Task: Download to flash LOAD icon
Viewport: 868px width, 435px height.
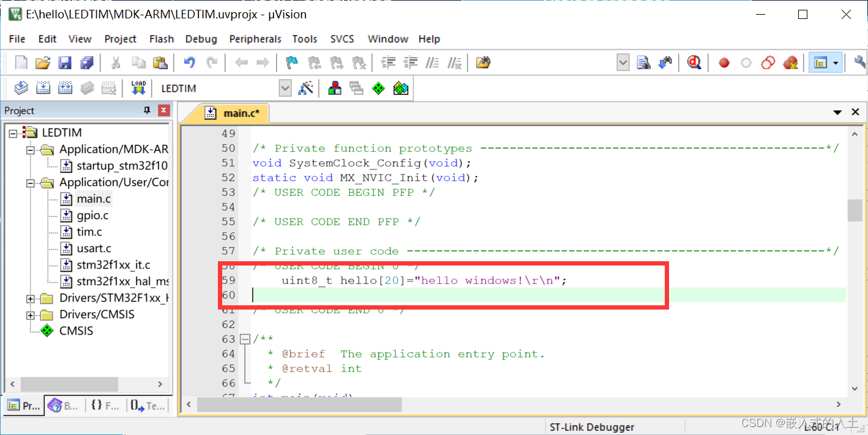Action: (138, 88)
